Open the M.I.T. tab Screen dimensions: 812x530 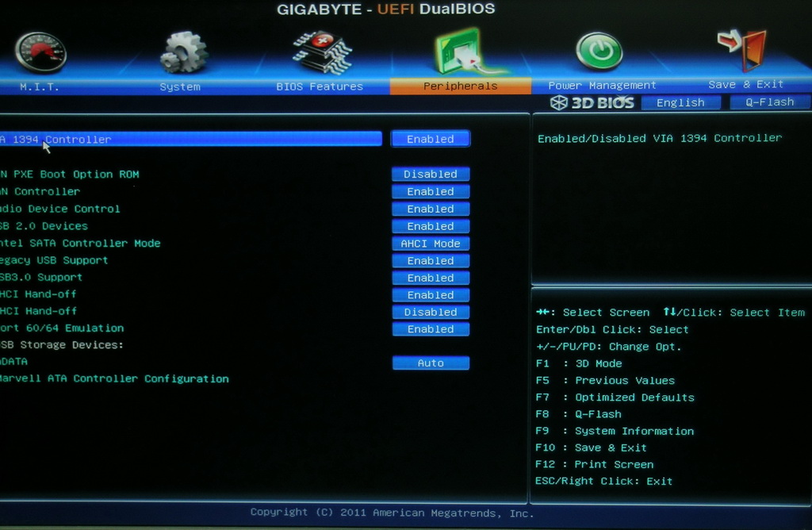40,87
